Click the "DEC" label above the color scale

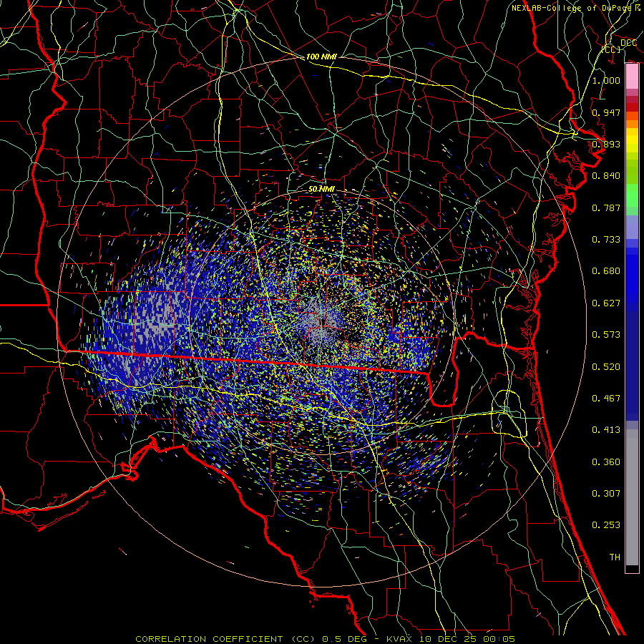628,43
